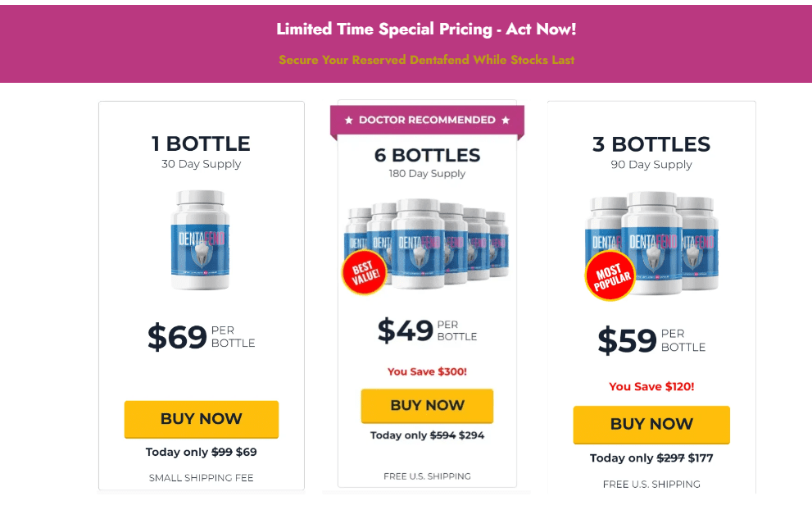Click the $49 per bottle price
The height and width of the screenshot is (510, 812).
(427, 330)
